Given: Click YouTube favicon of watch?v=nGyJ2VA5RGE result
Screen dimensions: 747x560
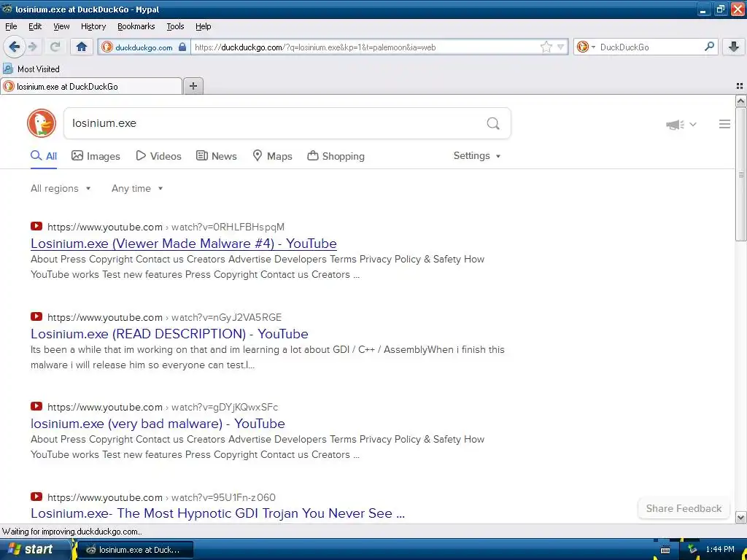Looking at the screenshot, I should pyautogui.click(x=36, y=316).
